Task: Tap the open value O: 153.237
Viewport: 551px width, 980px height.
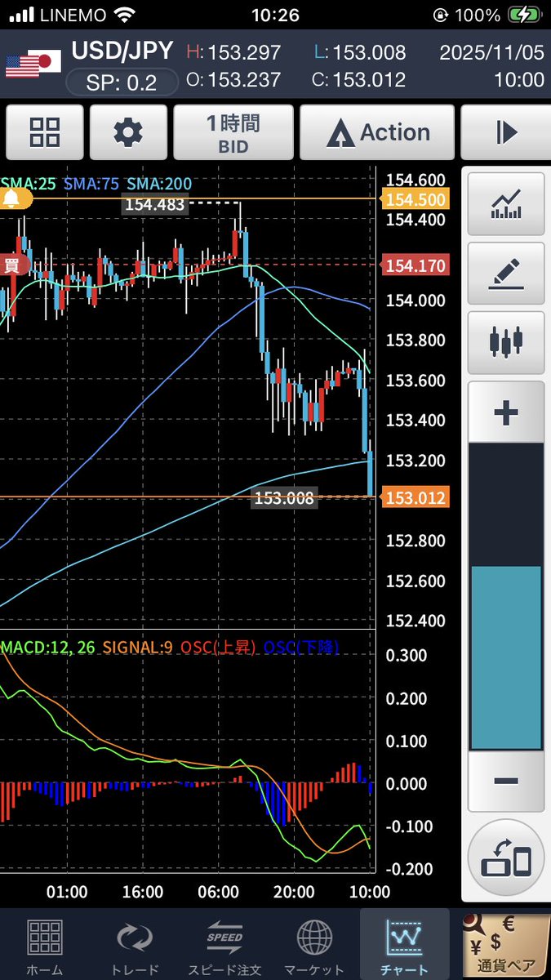Action: point(233,80)
